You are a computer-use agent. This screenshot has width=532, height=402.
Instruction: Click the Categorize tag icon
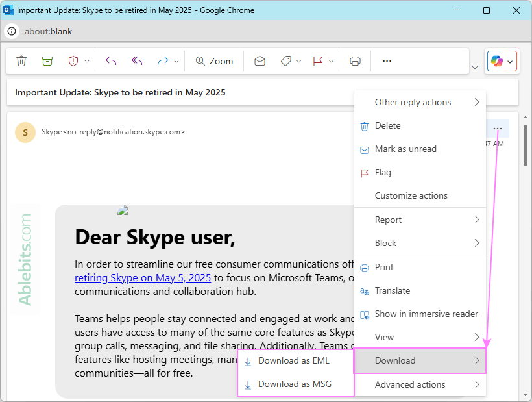pyautogui.click(x=286, y=61)
